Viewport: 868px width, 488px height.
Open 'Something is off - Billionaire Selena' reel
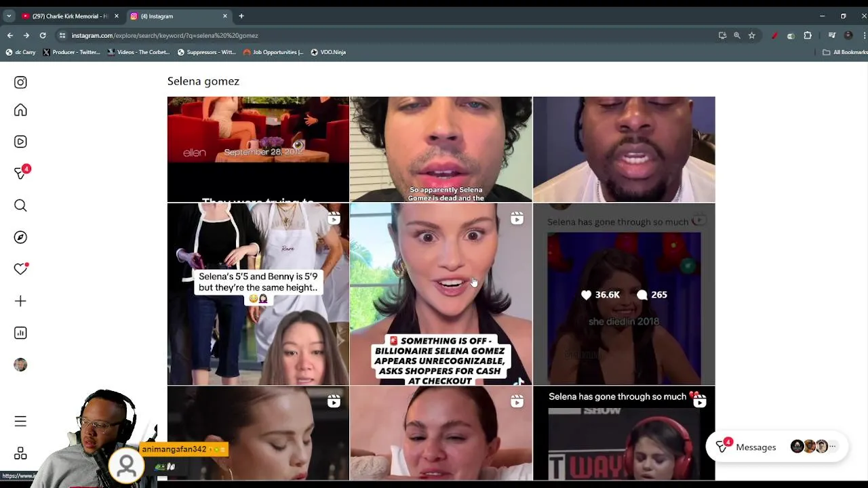pos(441,294)
